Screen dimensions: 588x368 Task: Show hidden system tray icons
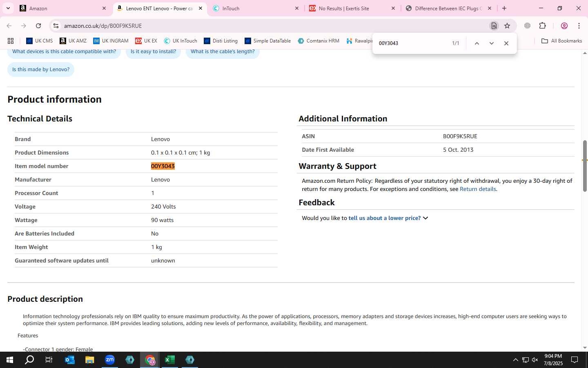[x=515, y=360]
